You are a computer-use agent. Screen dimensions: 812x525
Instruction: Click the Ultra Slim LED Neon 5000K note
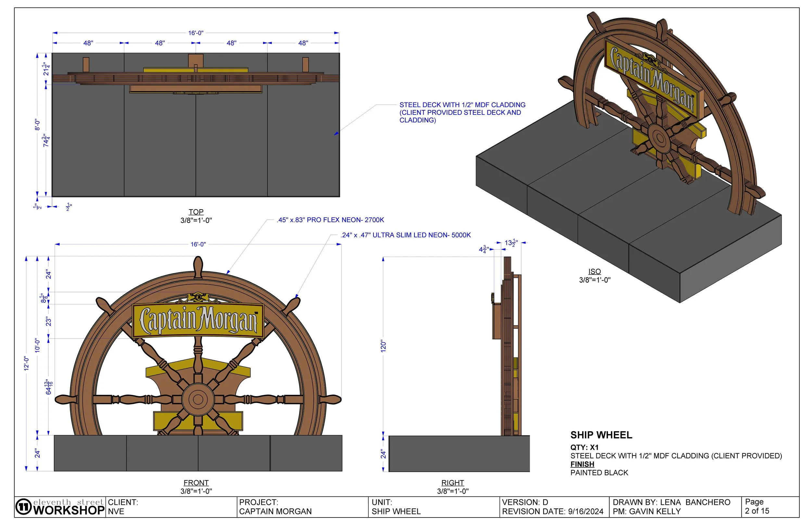(405, 235)
